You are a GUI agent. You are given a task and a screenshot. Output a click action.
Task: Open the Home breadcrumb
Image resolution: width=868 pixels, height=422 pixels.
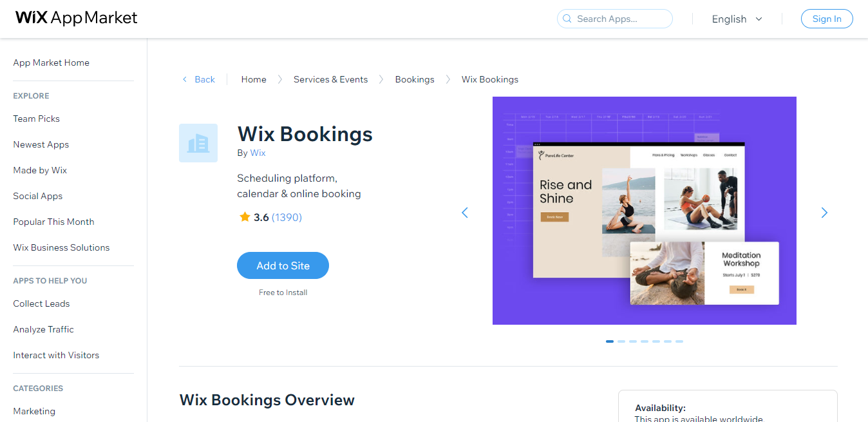[254, 79]
